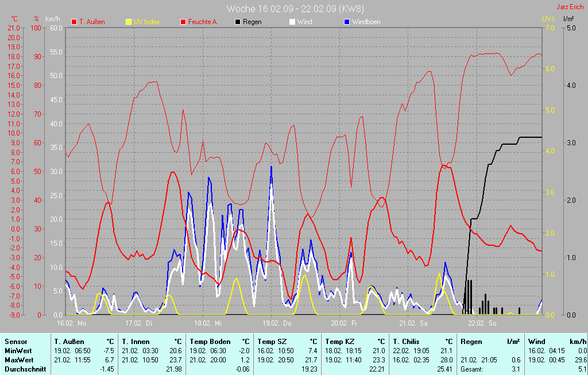Click the T. Chilis column header
The height and width of the screenshot is (375, 588).
[x=406, y=342]
